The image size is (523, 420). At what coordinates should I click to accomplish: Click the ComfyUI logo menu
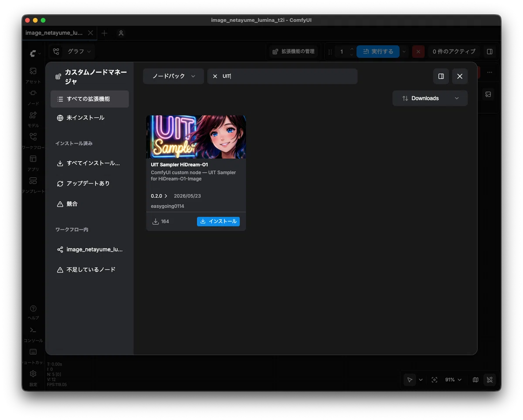[x=35, y=53]
